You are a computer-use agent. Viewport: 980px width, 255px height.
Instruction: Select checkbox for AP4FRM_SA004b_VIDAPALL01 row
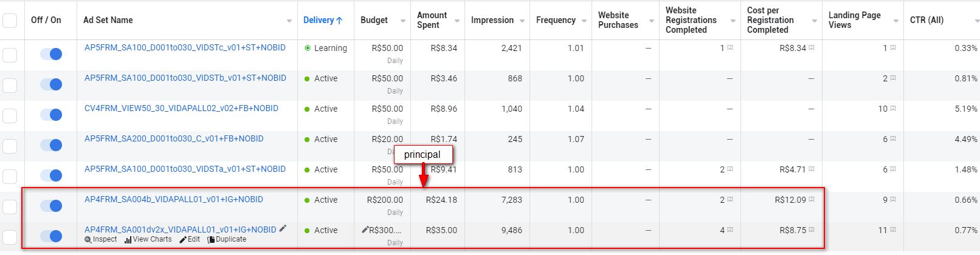point(10,206)
